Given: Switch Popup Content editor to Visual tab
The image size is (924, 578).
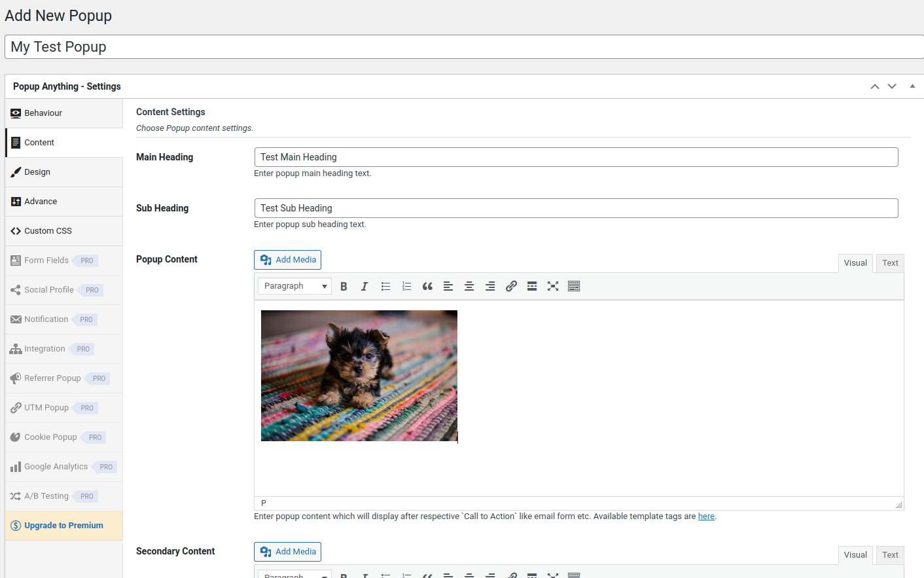Looking at the screenshot, I should point(855,263).
